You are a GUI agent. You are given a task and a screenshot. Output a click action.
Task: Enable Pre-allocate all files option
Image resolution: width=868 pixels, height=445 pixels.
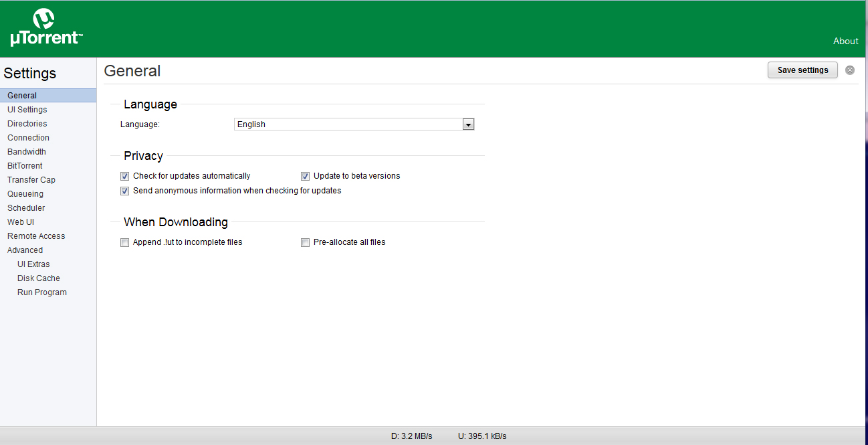pyautogui.click(x=305, y=242)
